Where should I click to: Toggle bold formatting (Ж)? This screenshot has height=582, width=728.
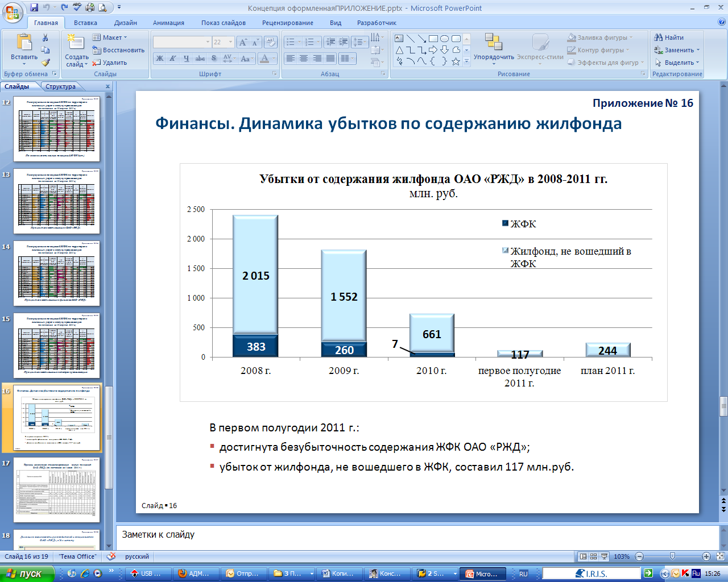[160, 59]
